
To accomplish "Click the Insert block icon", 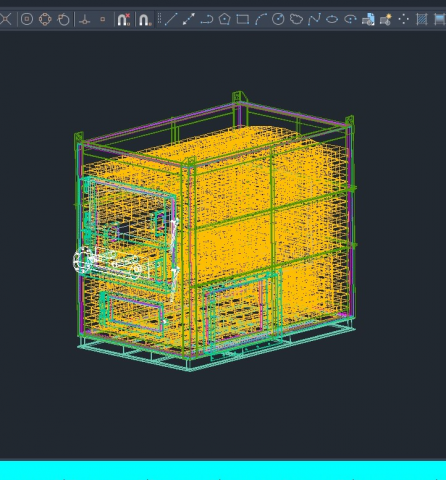I will (x=368, y=19).
